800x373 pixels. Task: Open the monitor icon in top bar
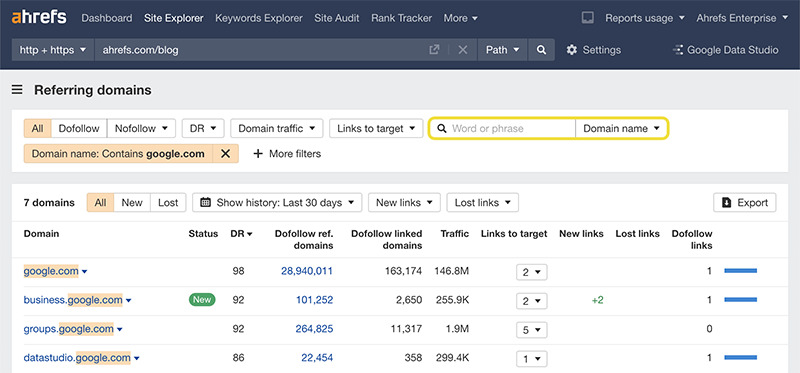click(587, 18)
